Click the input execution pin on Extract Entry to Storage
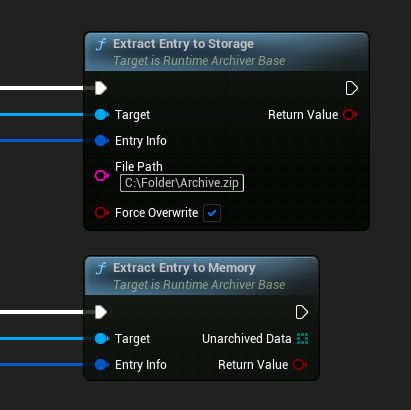The height and width of the screenshot is (410, 411). click(x=101, y=88)
